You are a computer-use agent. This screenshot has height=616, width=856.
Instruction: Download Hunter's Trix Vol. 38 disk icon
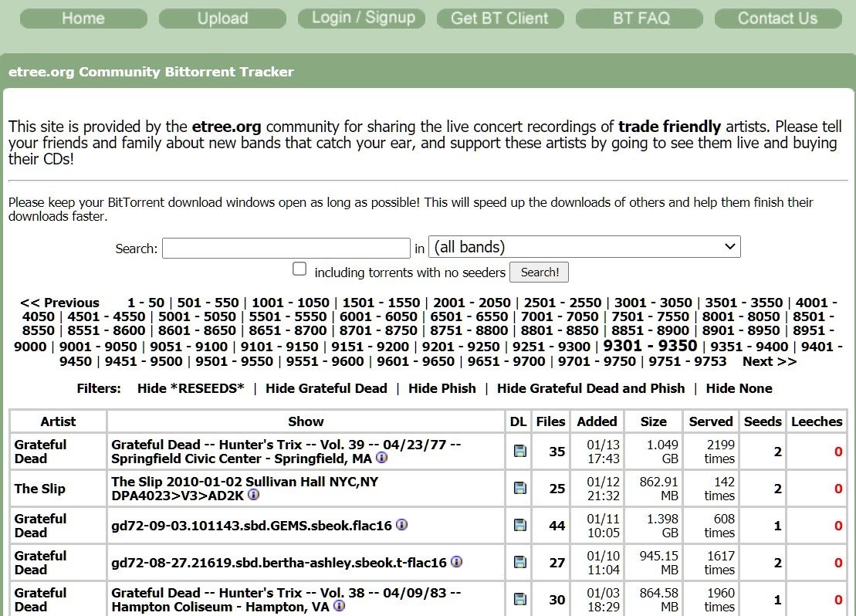[519, 600]
